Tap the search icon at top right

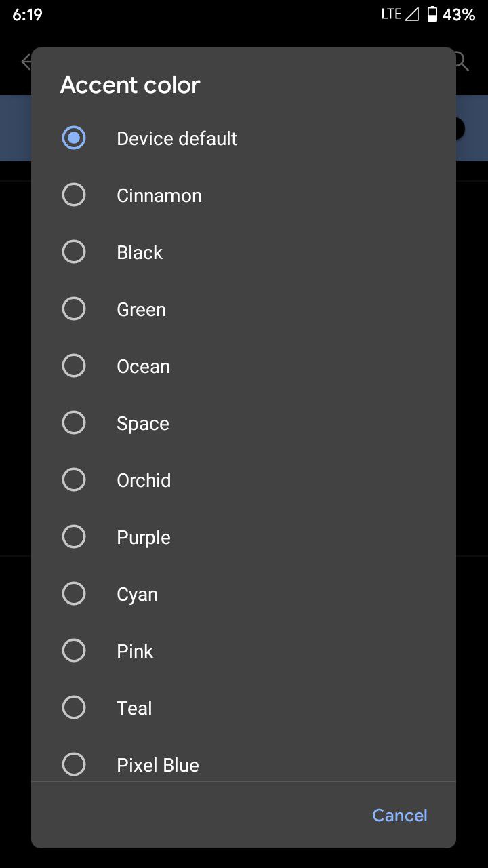(x=462, y=62)
